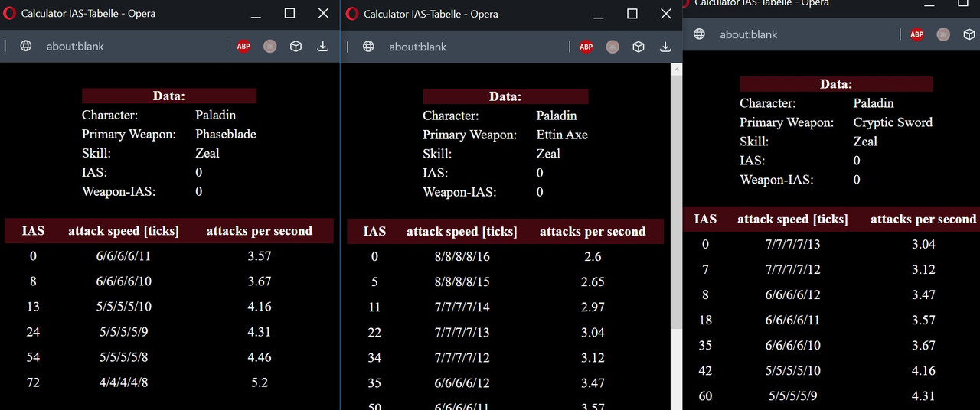This screenshot has height=410, width=980.
Task: Click 'Weapon-IAS:' label in Phaseblade window
Action: (x=119, y=191)
